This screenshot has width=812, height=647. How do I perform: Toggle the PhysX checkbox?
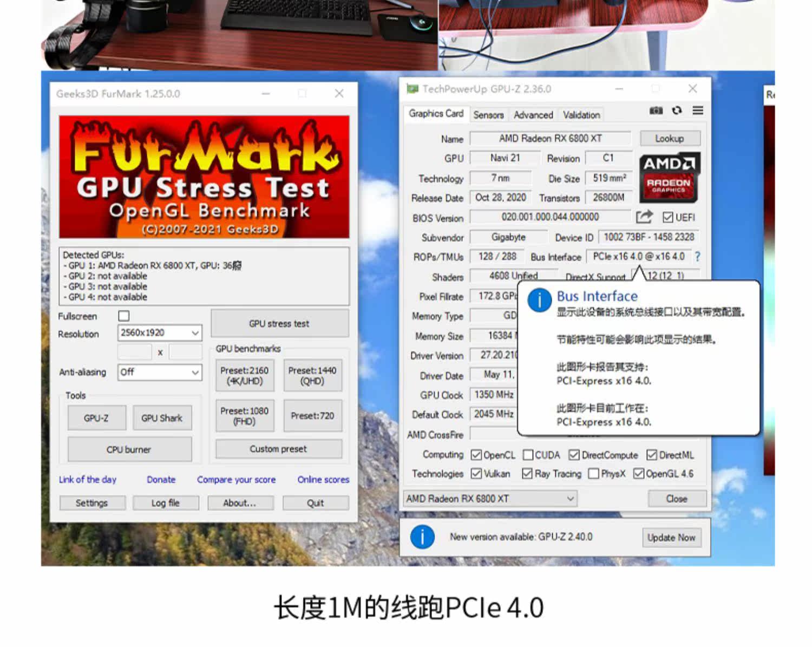[594, 473]
